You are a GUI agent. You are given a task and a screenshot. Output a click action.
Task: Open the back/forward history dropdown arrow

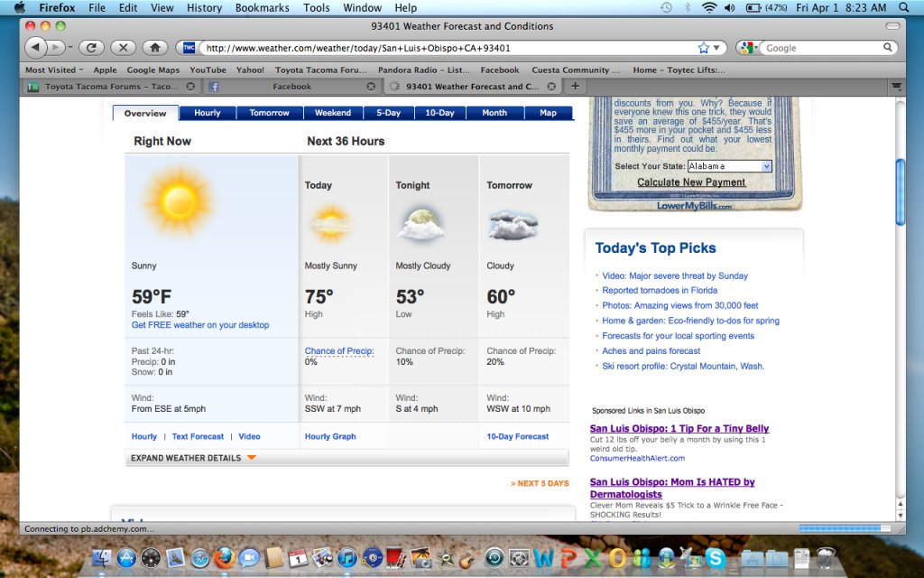[69, 47]
